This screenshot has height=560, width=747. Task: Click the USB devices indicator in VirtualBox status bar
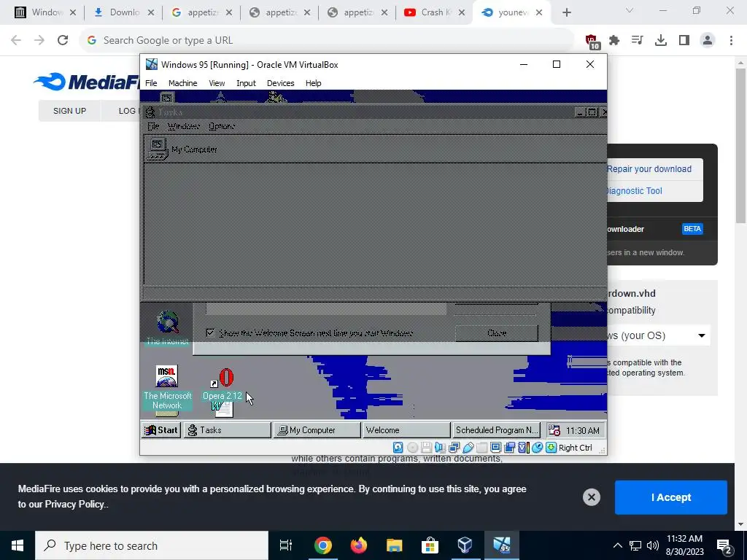click(468, 448)
